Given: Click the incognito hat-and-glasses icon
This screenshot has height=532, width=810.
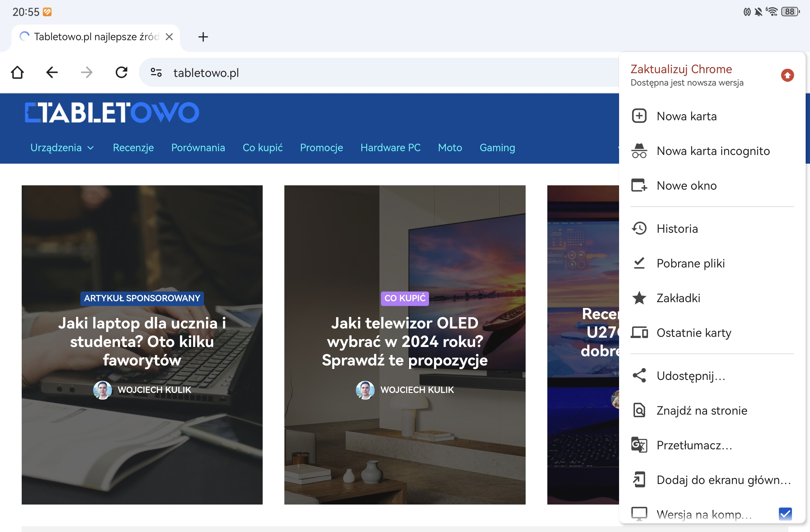Looking at the screenshot, I should 639,151.
